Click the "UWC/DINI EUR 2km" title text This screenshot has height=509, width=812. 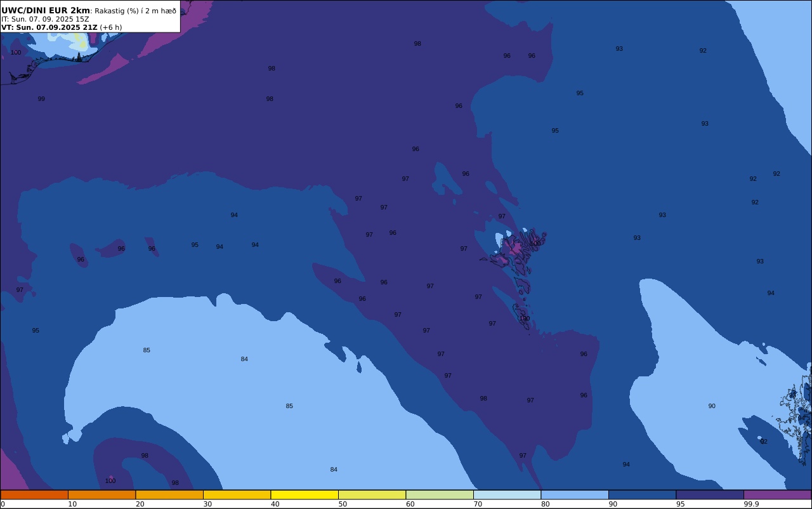pos(46,11)
